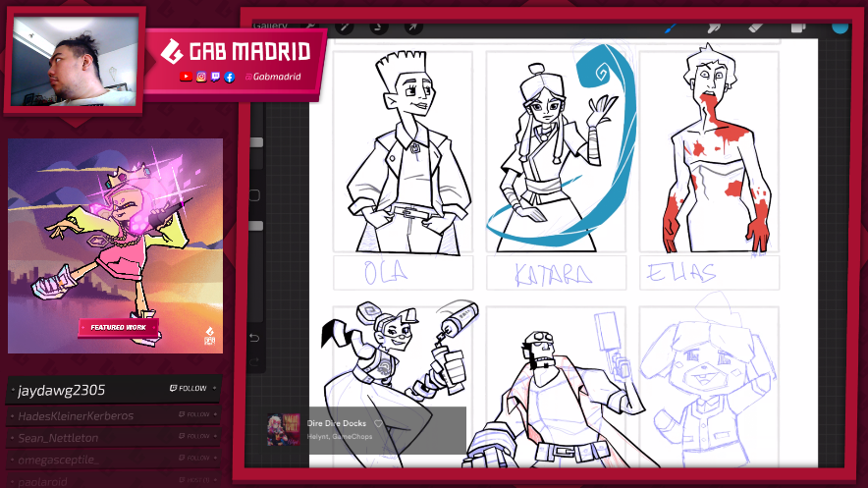Undo the last stroke

coord(254,338)
